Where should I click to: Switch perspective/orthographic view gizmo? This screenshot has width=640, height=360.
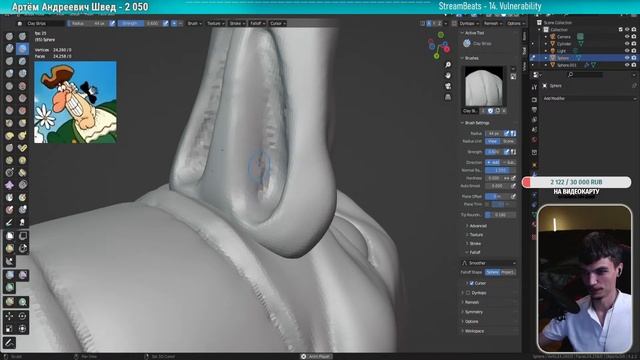click(x=448, y=97)
